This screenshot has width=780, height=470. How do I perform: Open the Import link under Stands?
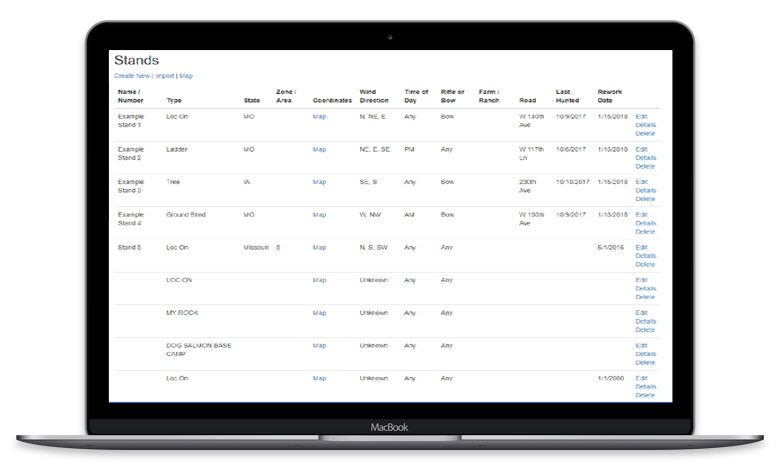click(x=164, y=76)
